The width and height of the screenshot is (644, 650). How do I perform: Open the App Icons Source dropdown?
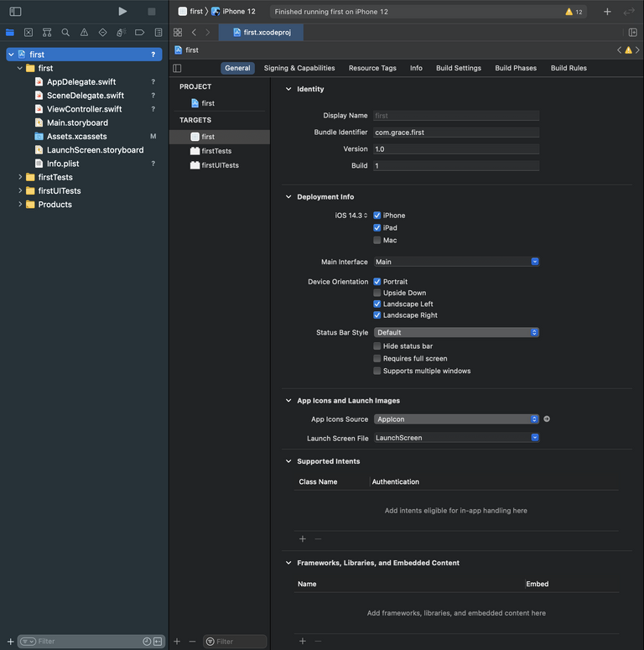click(456, 419)
